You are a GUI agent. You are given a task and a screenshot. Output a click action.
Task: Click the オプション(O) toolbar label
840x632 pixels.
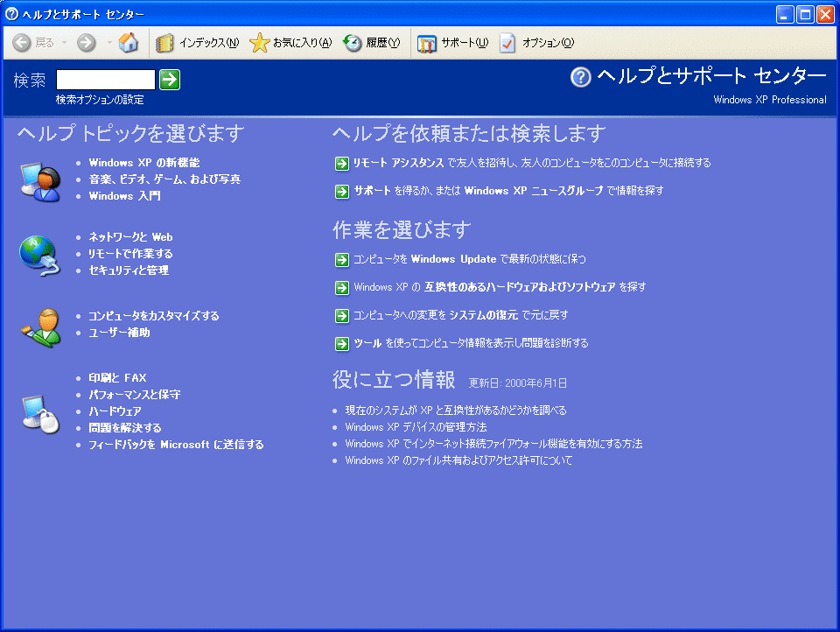549,43
